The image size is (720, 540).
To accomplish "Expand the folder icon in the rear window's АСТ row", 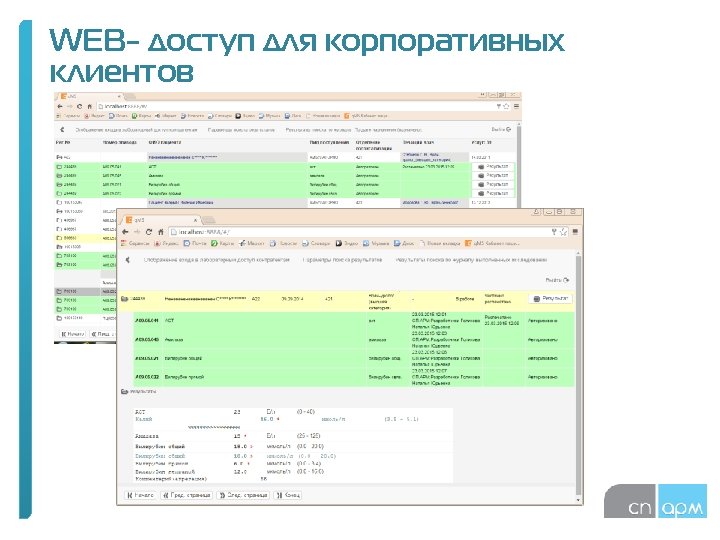I will [59, 167].
